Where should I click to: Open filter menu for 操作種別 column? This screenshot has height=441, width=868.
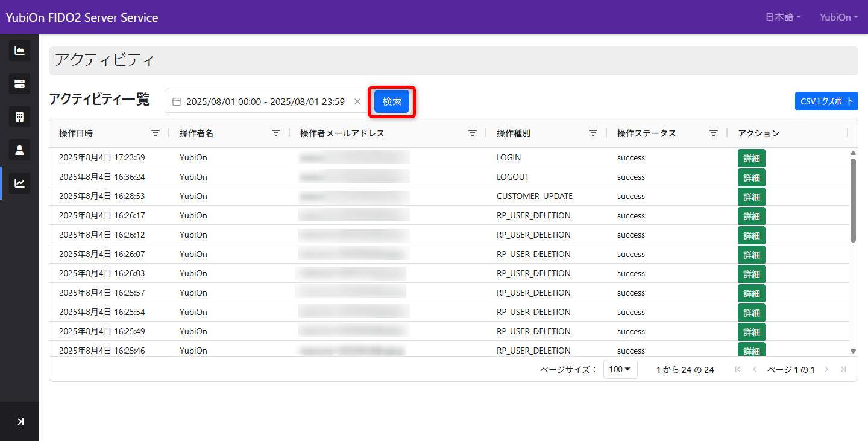click(x=593, y=133)
